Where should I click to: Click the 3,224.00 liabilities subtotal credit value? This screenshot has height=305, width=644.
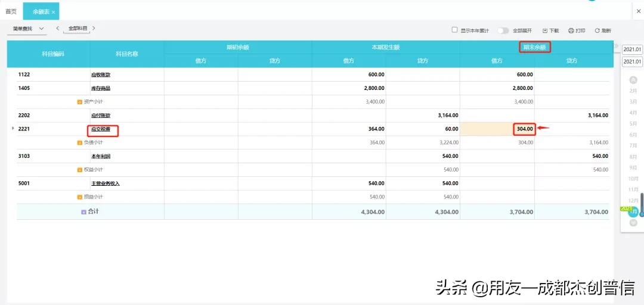click(448, 142)
